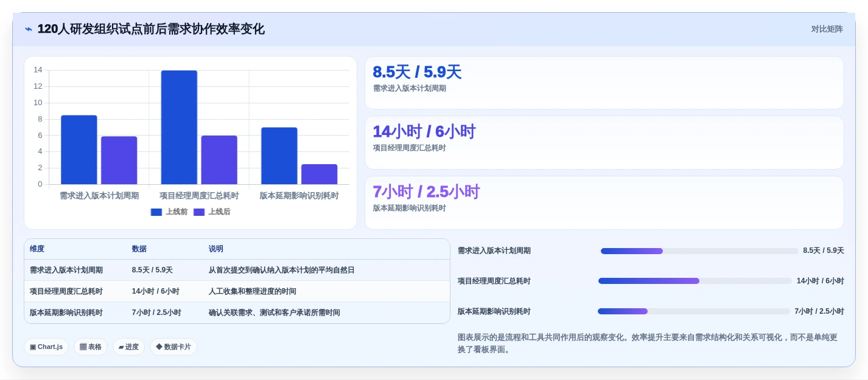Select the 14小时 / 6小时 data card value
Screen dimensions: 868x380
424,131
